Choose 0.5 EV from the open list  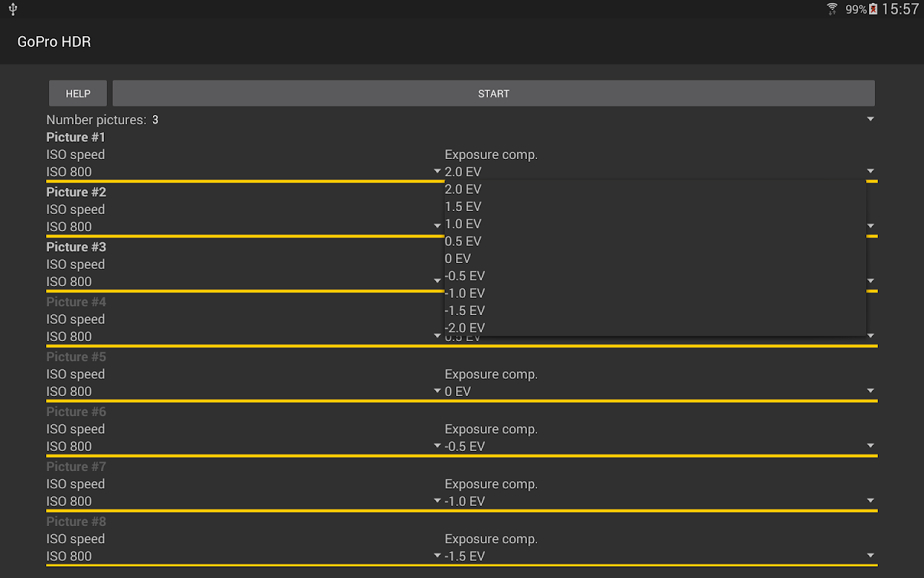pyautogui.click(x=655, y=241)
